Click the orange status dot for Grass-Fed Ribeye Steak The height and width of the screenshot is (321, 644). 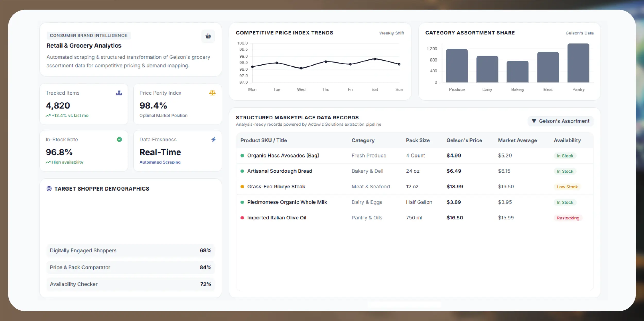point(242,187)
